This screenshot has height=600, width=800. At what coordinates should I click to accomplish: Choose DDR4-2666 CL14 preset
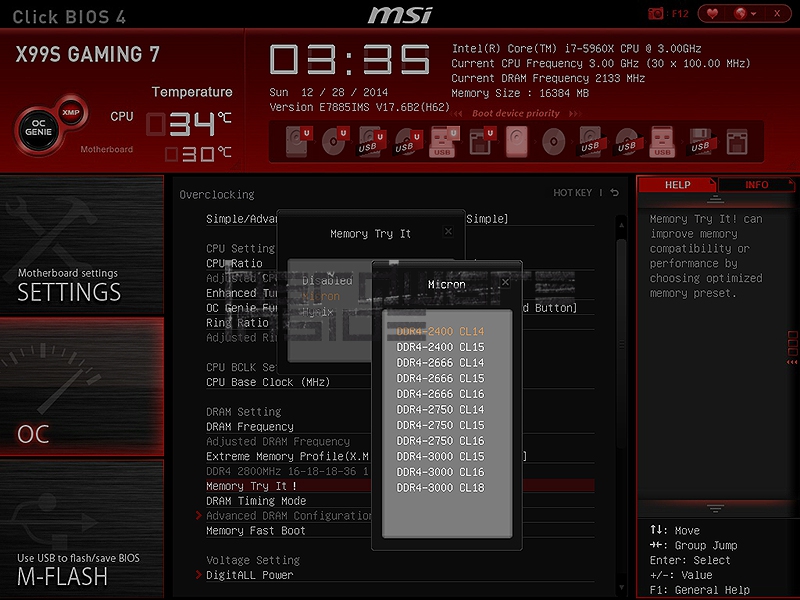(440, 363)
